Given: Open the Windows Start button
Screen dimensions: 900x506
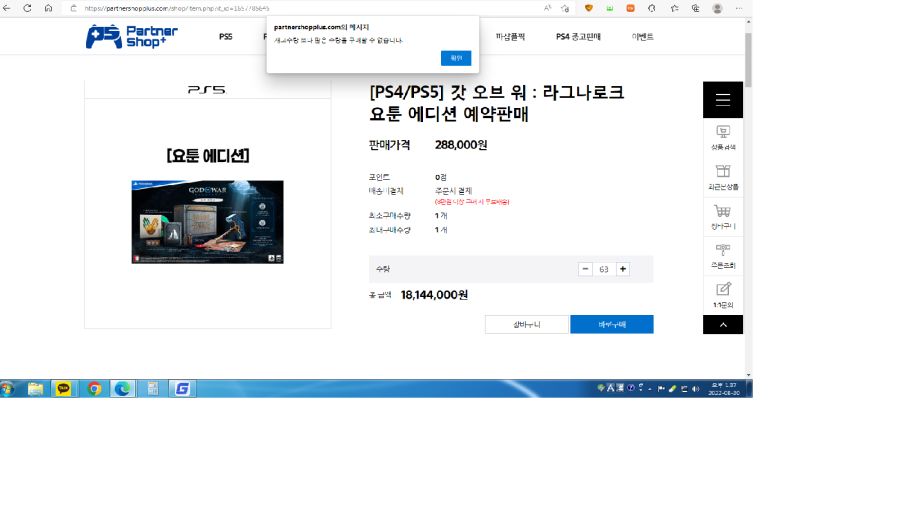Looking at the screenshot, I should click(7, 388).
